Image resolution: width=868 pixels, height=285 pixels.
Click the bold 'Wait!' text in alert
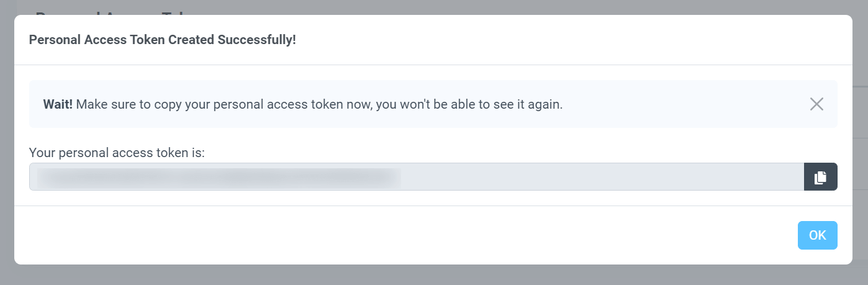pyautogui.click(x=58, y=104)
